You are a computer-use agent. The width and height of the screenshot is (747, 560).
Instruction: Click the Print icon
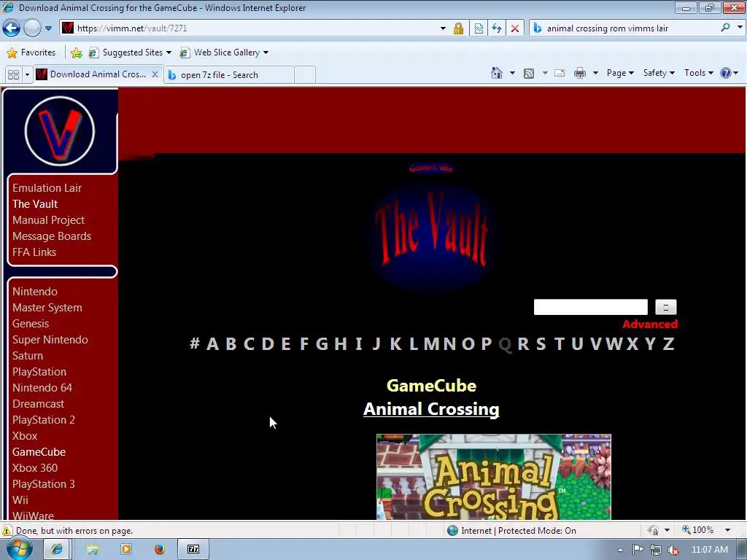point(580,73)
